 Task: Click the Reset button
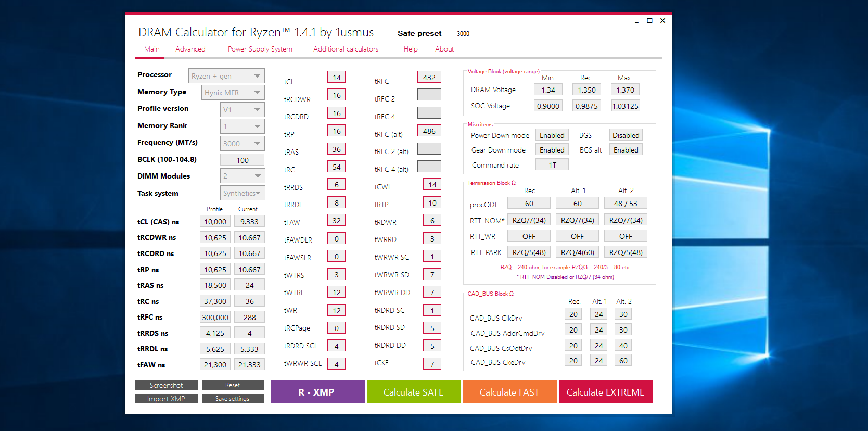tap(233, 385)
